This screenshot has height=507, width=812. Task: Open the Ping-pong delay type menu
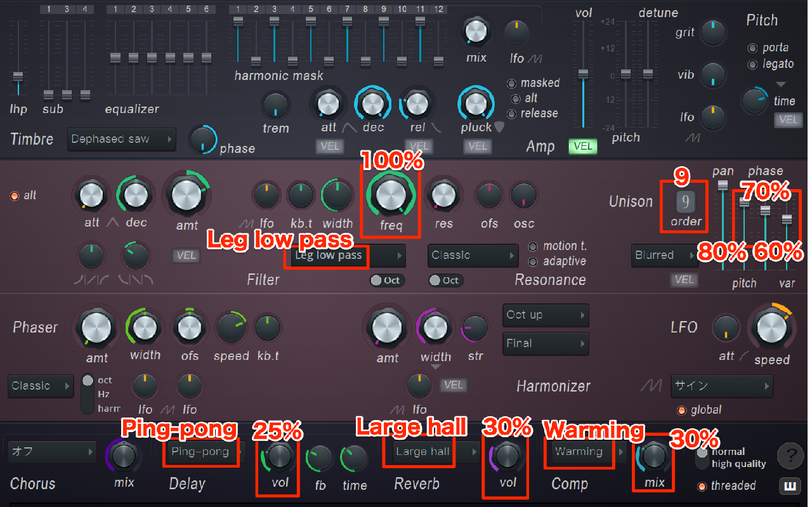click(204, 452)
